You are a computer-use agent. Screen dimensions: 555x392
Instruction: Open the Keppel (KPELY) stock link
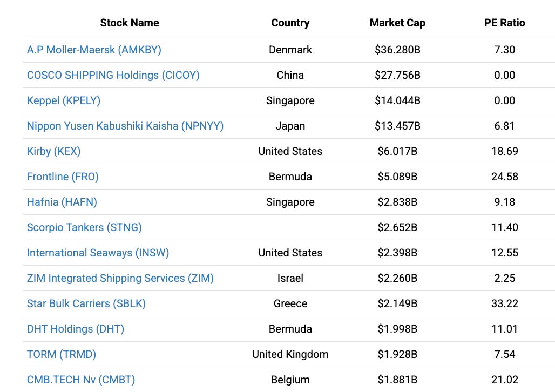[x=64, y=100]
